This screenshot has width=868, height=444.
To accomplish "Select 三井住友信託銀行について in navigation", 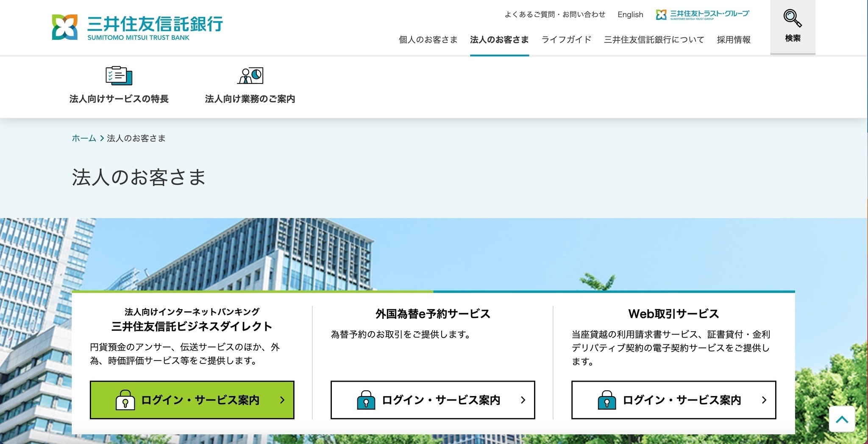I will (654, 39).
